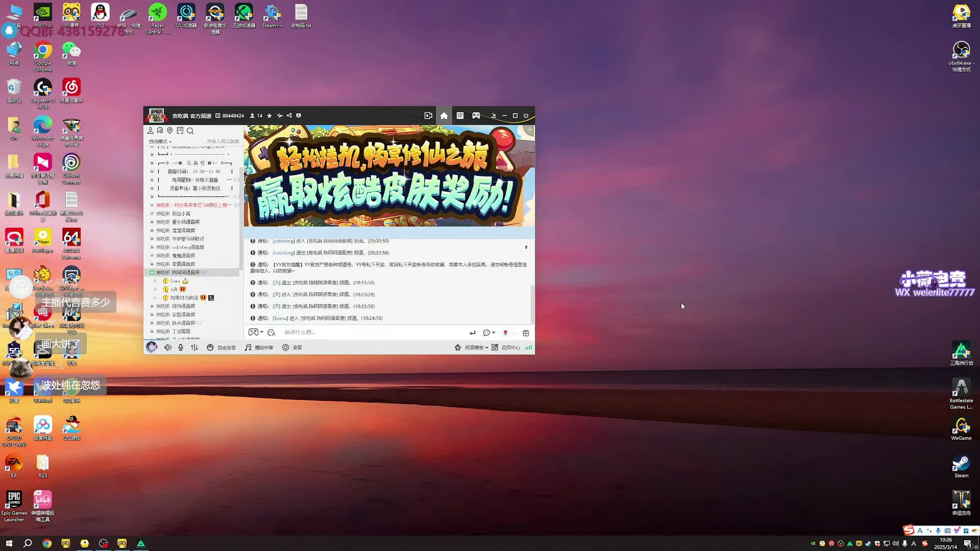980x551 pixels.
Task: Mute the speaker in YY bottom bar
Action: [x=168, y=347]
